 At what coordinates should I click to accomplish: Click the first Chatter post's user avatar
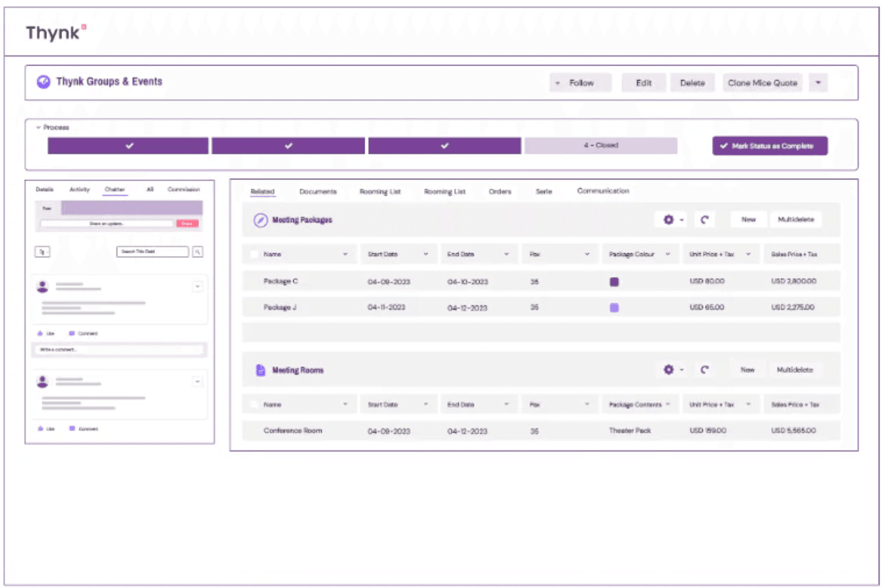tap(42, 287)
